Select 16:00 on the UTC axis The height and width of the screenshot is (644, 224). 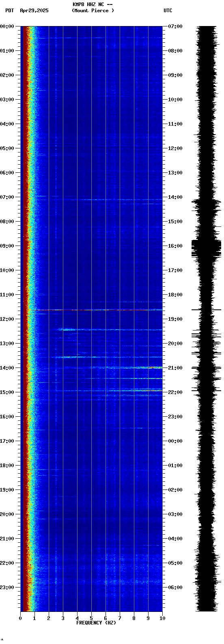(x=175, y=246)
